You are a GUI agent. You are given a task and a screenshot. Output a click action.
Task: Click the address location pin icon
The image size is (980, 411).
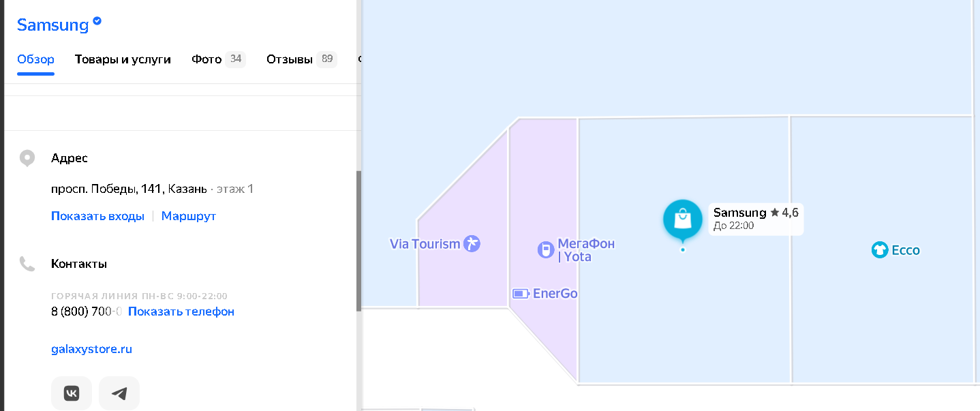click(x=27, y=158)
